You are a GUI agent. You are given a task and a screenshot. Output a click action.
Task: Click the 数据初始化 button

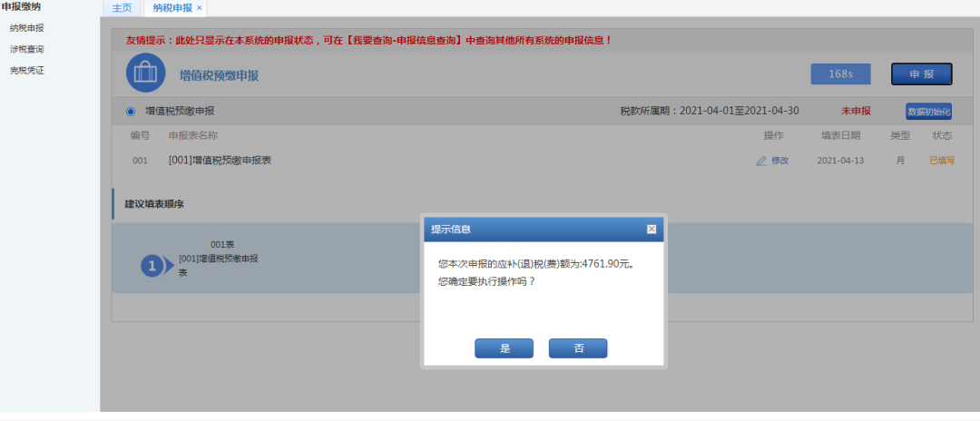(x=929, y=112)
